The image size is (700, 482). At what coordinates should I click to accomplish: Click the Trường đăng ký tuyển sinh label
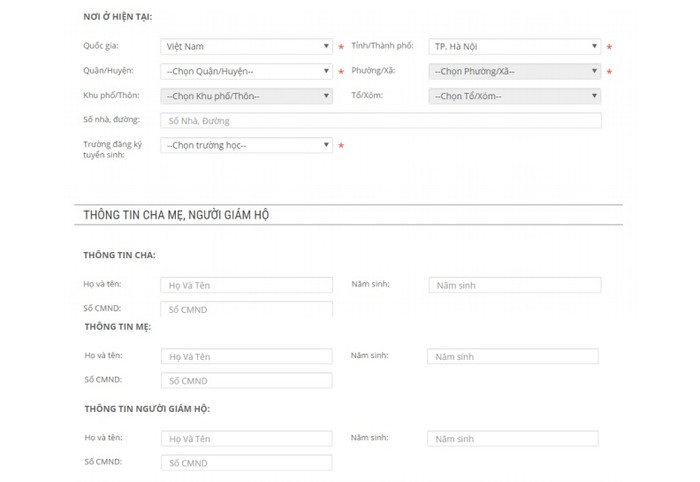112,150
